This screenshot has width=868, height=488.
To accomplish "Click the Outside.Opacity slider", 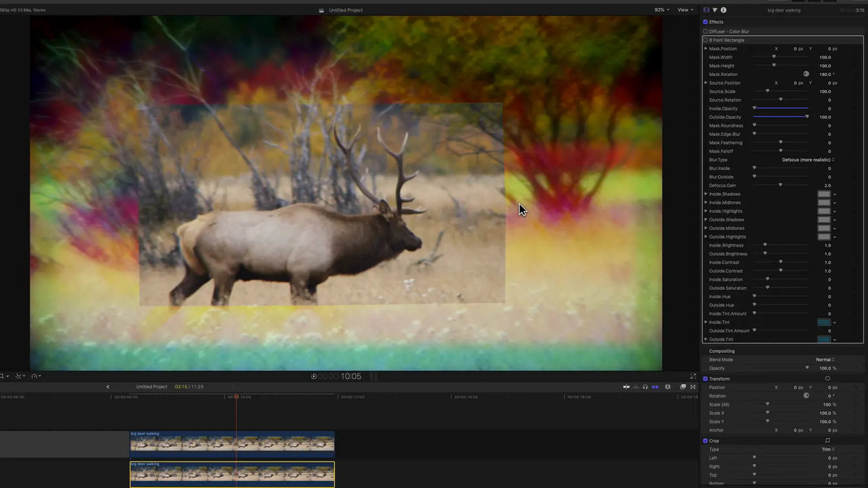I will point(780,117).
